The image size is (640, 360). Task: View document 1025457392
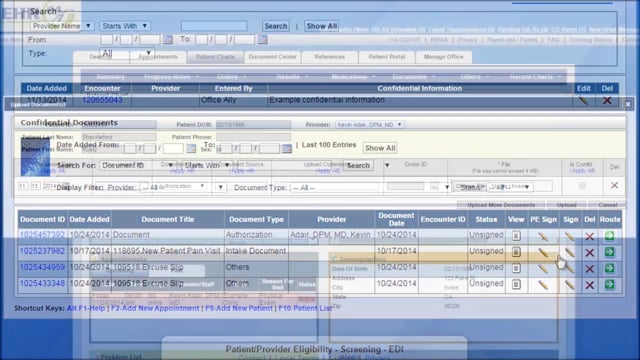point(516,236)
